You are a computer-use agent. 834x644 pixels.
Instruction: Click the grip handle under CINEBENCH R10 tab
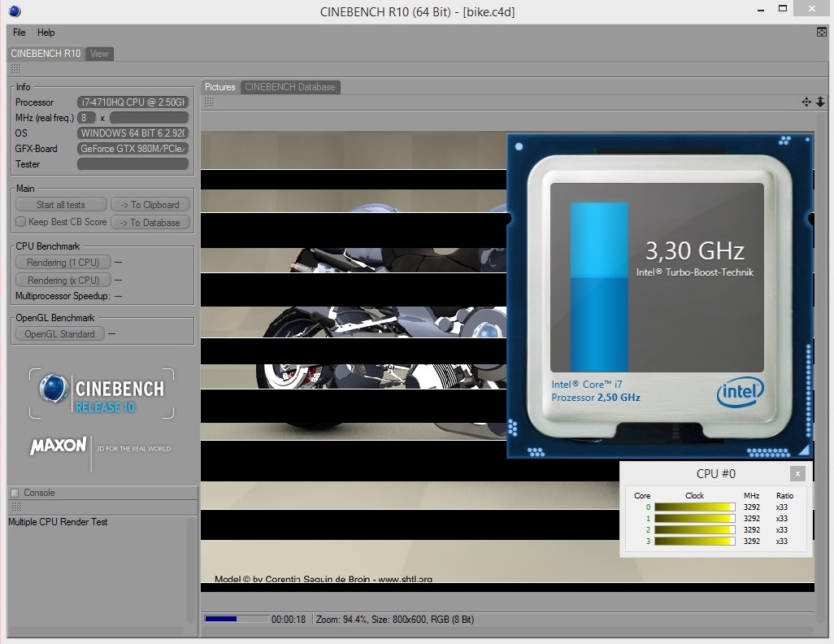coord(16,69)
